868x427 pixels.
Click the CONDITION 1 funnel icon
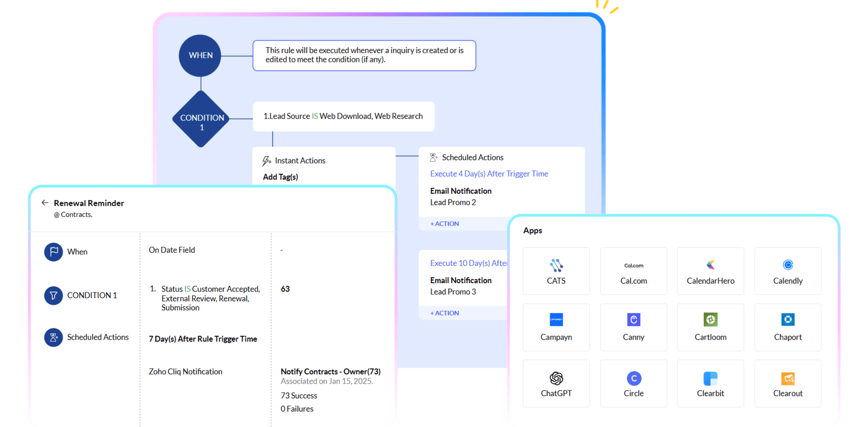tap(53, 295)
